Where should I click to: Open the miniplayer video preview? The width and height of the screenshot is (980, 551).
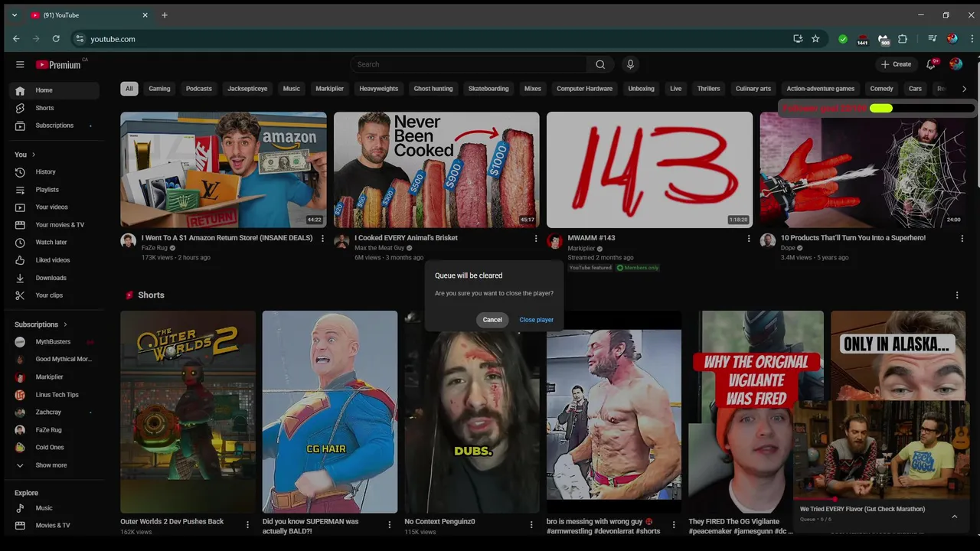click(881, 449)
